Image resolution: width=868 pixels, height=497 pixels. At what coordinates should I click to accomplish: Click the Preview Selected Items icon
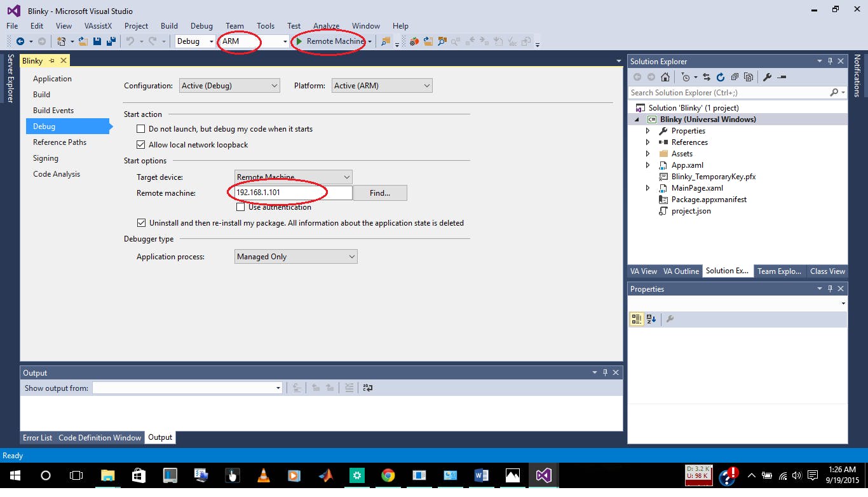coord(782,77)
